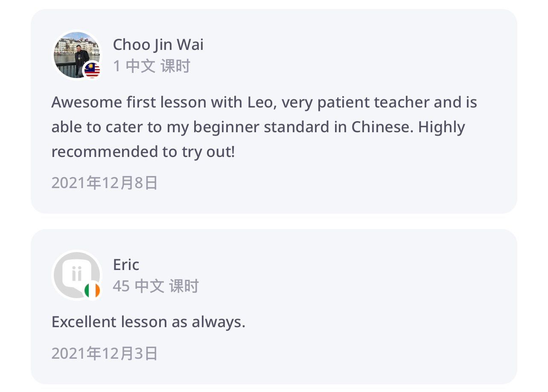
Task: Click the Ireland flag badge
Action: pos(92,290)
